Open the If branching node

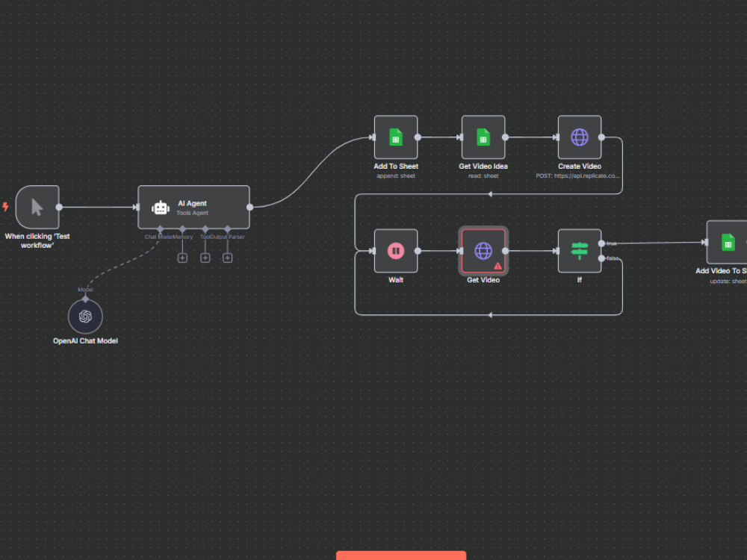coord(580,251)
